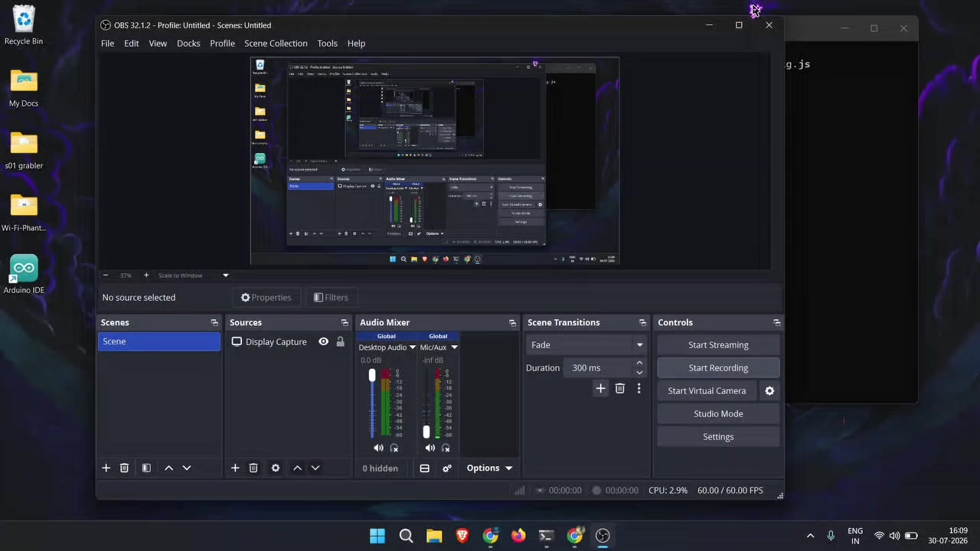Switch Audio Mixer layout with the layout icon

coord(425,468)
